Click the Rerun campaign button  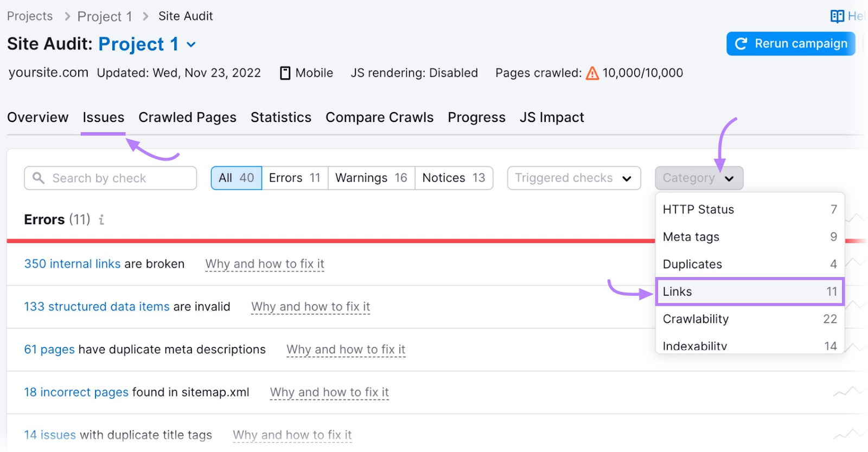coord(790,44)
